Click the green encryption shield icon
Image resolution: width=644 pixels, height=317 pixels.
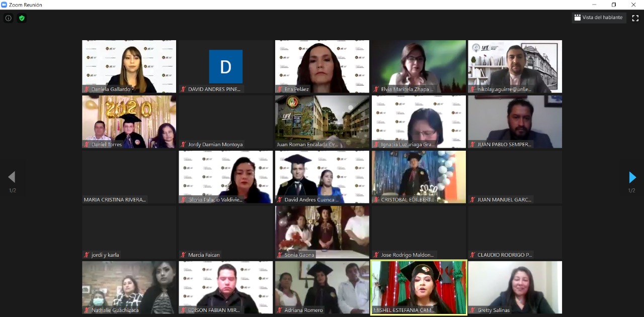22,18
